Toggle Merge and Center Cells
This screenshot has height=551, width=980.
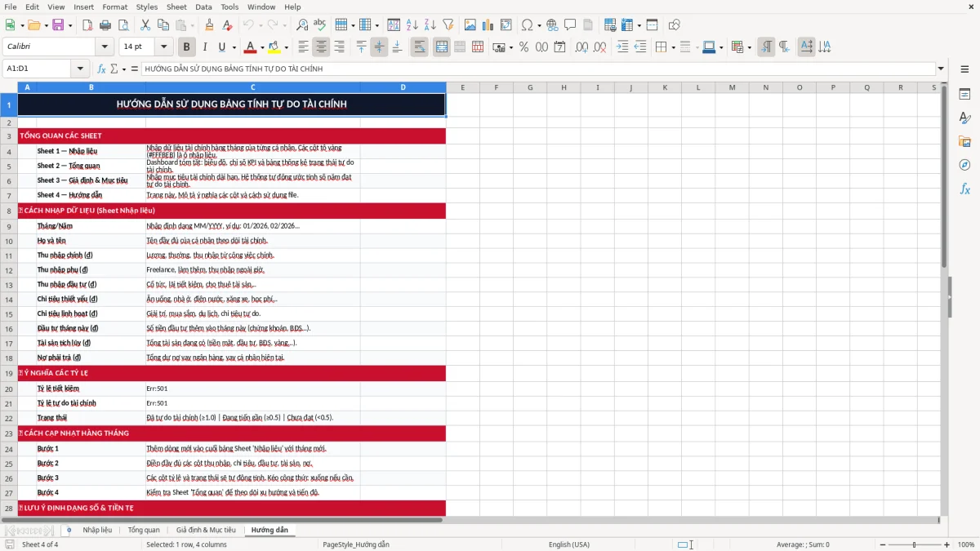(442, 47)
